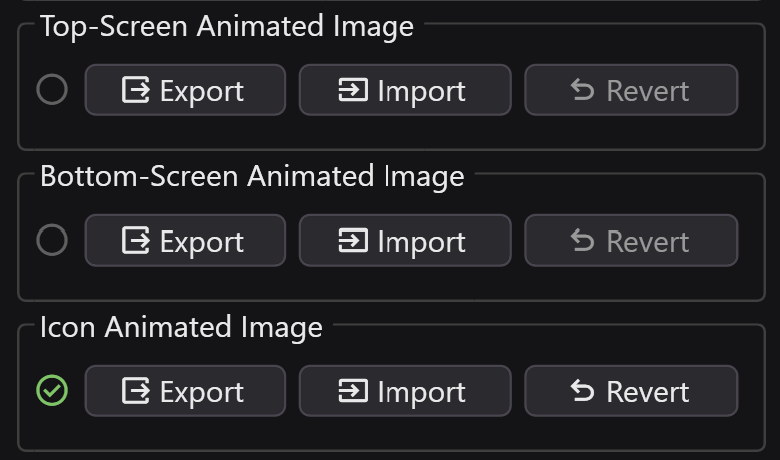Click the import icon for Top-Screen Animated Image

[353, 91]
